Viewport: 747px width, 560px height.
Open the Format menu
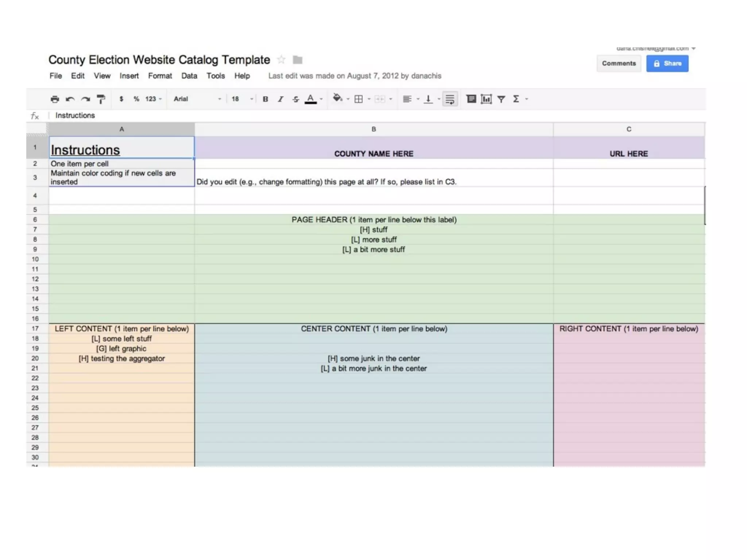coord(160,76)
